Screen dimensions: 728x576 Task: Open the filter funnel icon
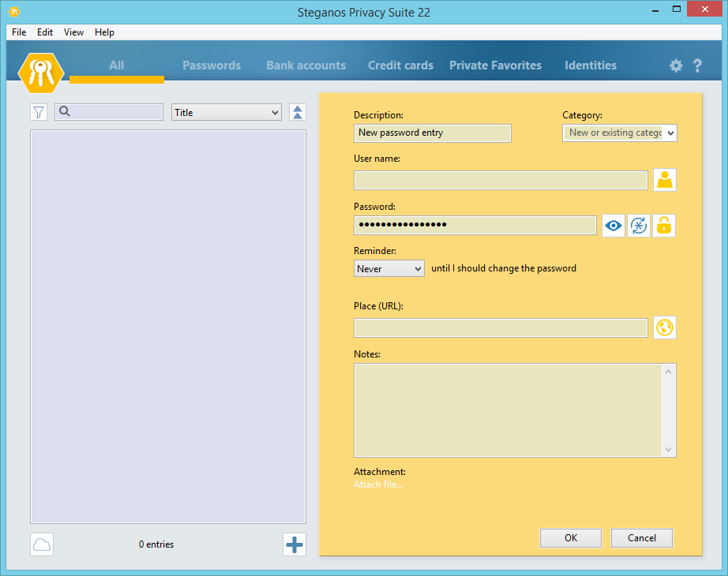pos(39,112)
